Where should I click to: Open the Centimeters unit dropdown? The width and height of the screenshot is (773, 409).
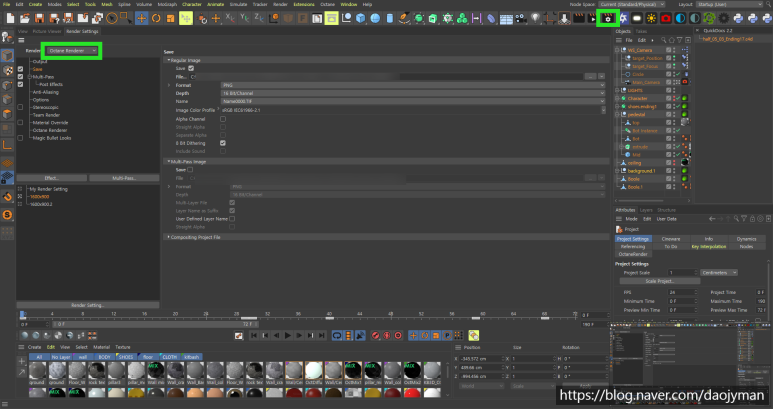click(x=719, y=273)
